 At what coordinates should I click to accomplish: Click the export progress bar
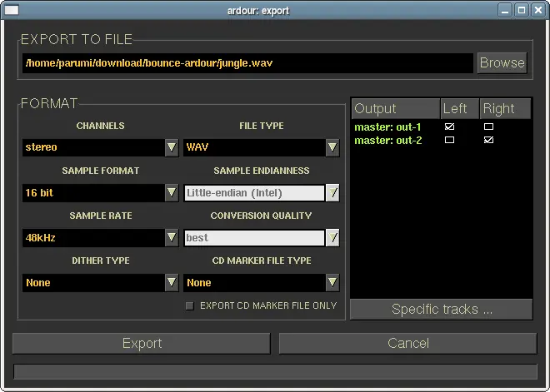[x=275, y=371]
